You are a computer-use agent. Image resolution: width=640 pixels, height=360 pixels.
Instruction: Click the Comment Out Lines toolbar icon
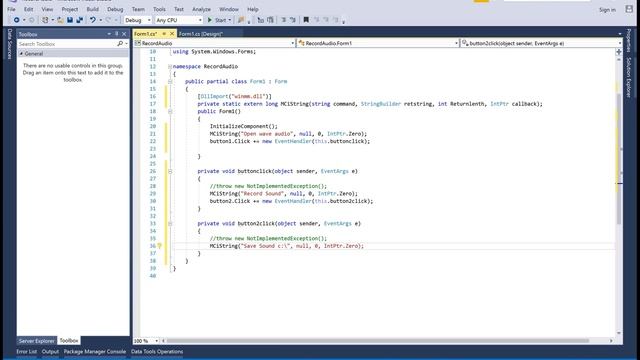click(284, 20)
